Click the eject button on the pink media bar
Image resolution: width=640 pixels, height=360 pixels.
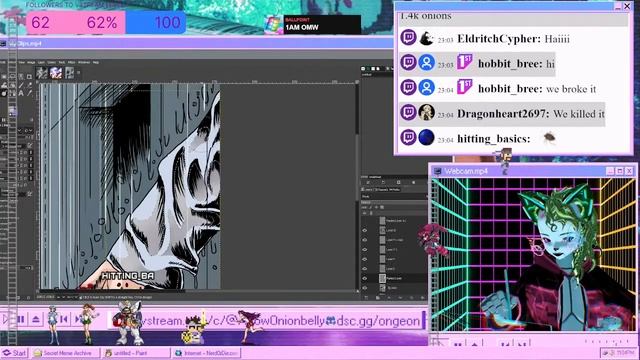[36, 319]
